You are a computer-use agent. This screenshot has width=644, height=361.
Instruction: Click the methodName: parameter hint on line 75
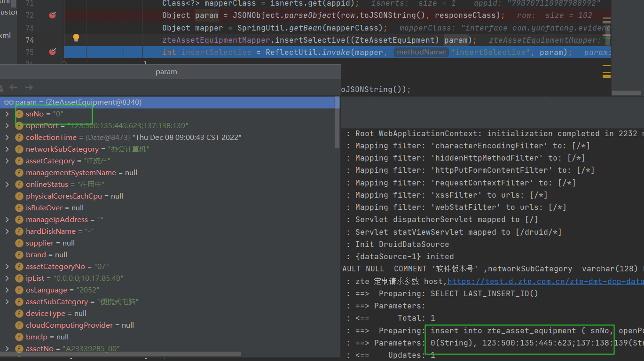point(421,52)
